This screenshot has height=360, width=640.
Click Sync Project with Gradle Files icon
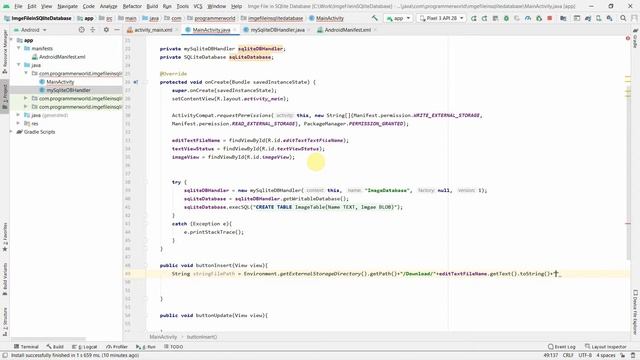pos(588,18)
